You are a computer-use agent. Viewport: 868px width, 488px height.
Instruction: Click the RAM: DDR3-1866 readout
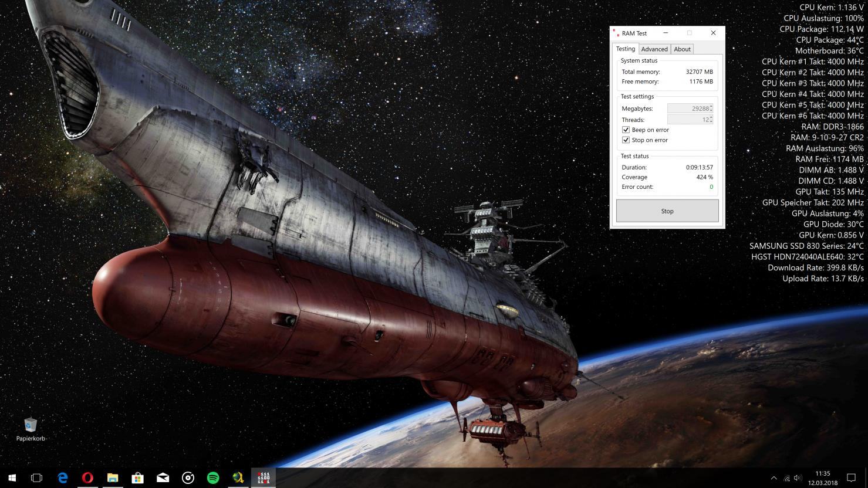coord(832,127)
